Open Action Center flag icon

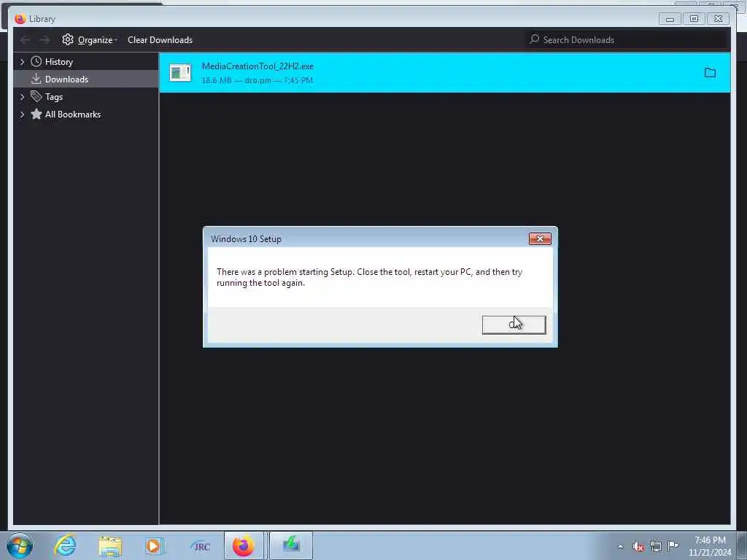pyautogui.click(x=673, y=545)
